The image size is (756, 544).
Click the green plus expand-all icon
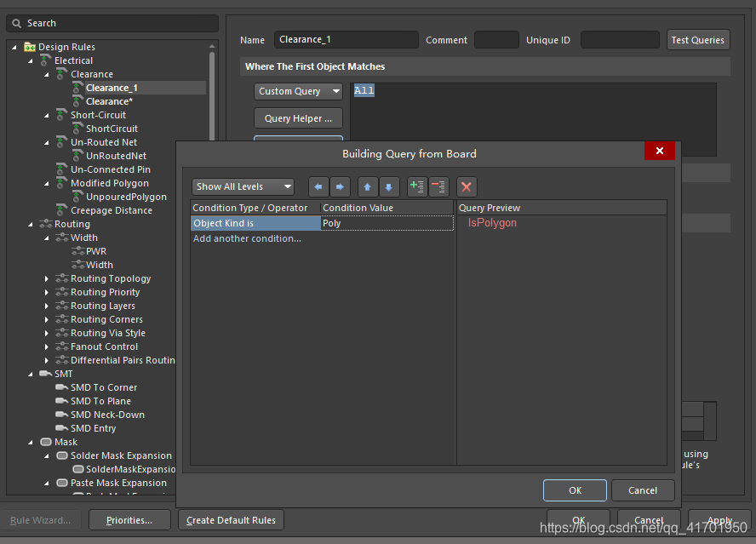tap(417, 187)
